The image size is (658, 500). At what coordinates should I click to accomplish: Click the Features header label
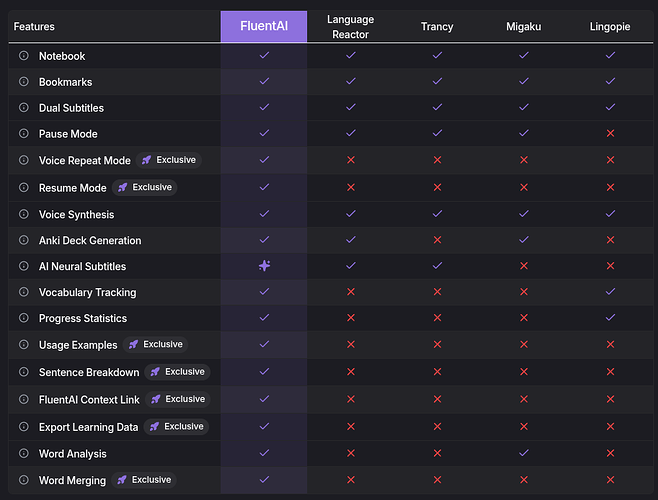[34, 27]
